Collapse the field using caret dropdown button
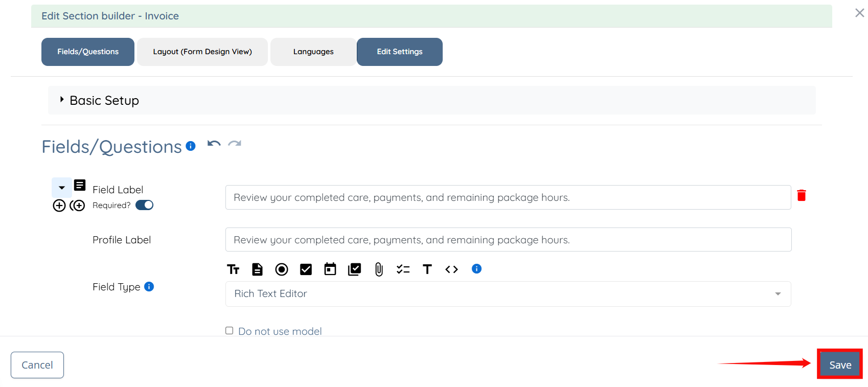The image size is (868, 387). click(x=62, y=188)
